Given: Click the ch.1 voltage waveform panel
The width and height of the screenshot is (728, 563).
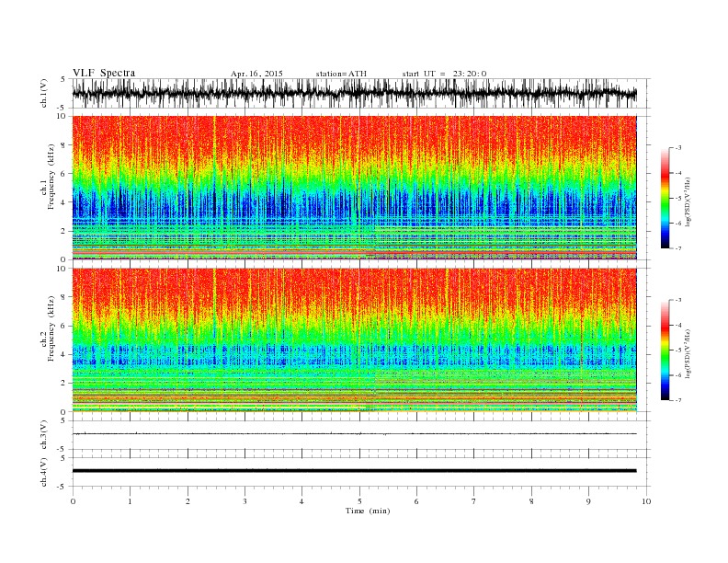Looking at the screenshot, I should 361,93.
